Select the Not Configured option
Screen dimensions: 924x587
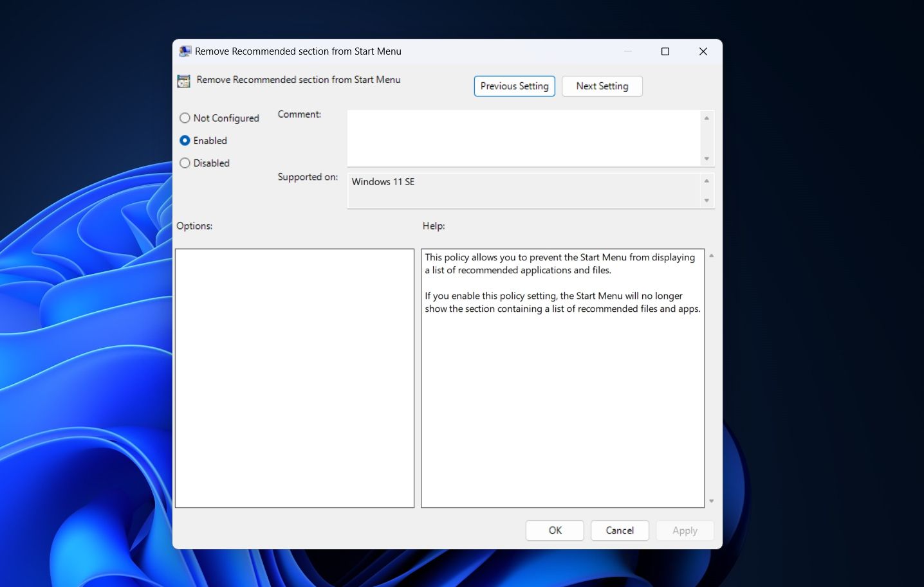coord(185,118)
